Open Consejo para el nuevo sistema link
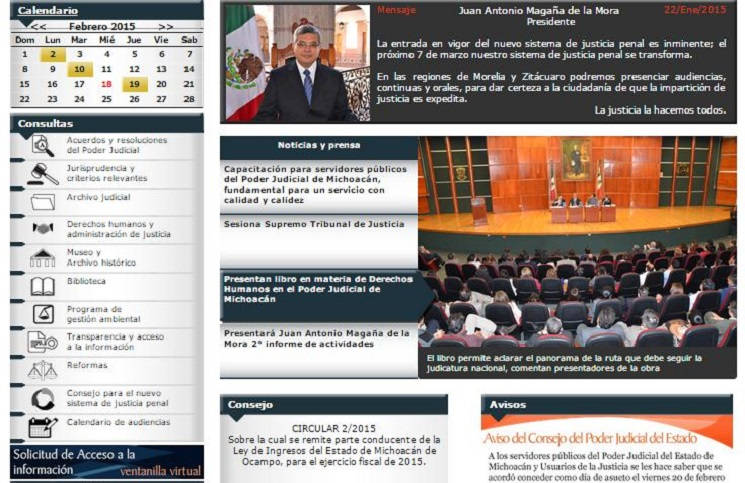This screenshot has height=483, width=745. click(114, 399)
